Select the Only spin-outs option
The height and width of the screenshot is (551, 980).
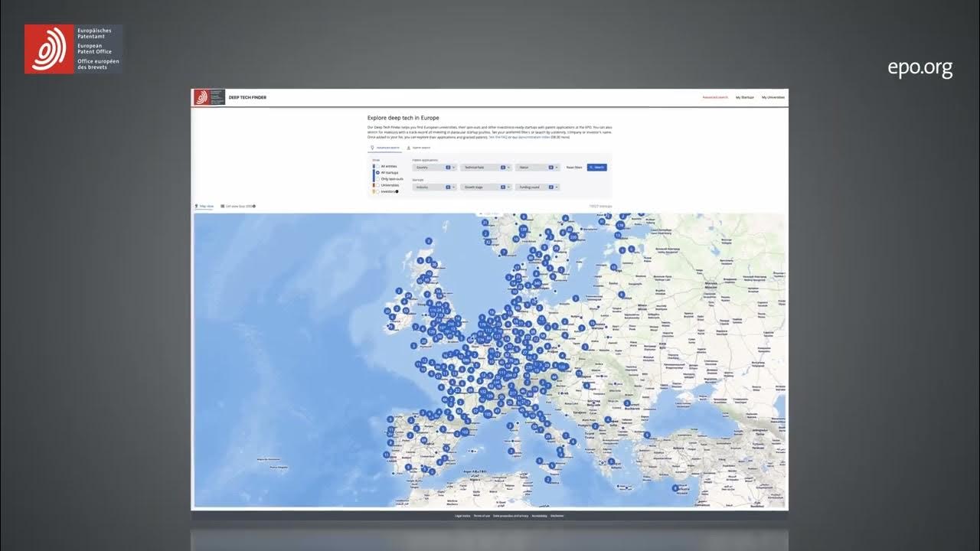(x=377, y=179)
